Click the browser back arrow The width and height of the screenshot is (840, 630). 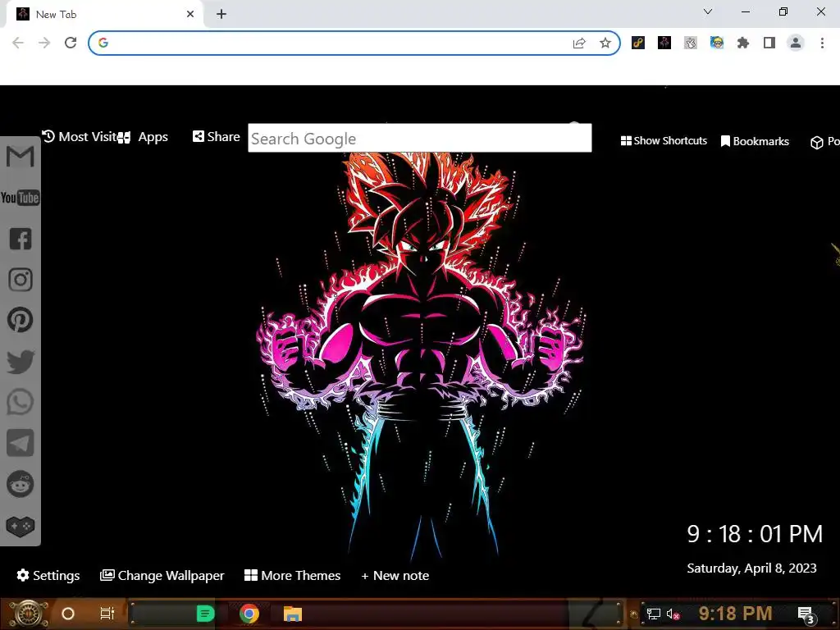point(18,43)
